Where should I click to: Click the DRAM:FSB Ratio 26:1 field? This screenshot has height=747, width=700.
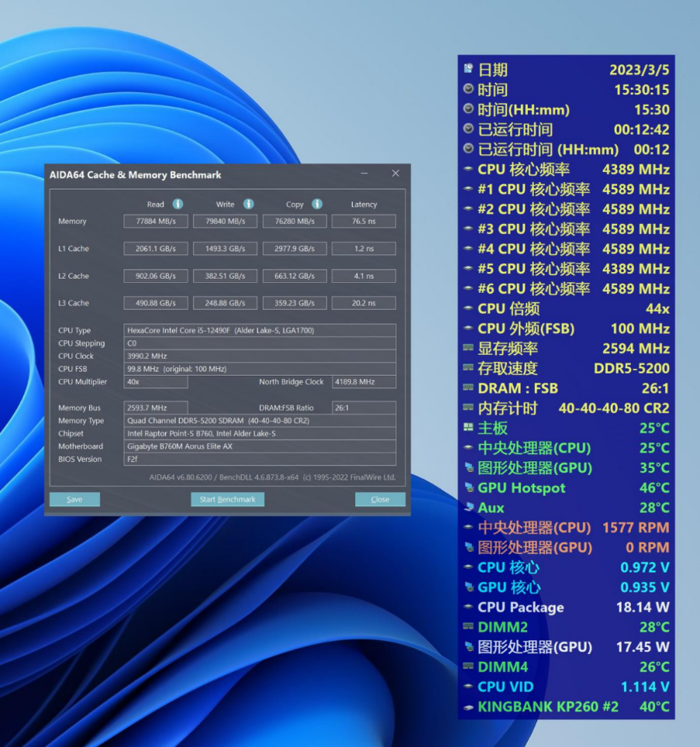tap(364, 408)
